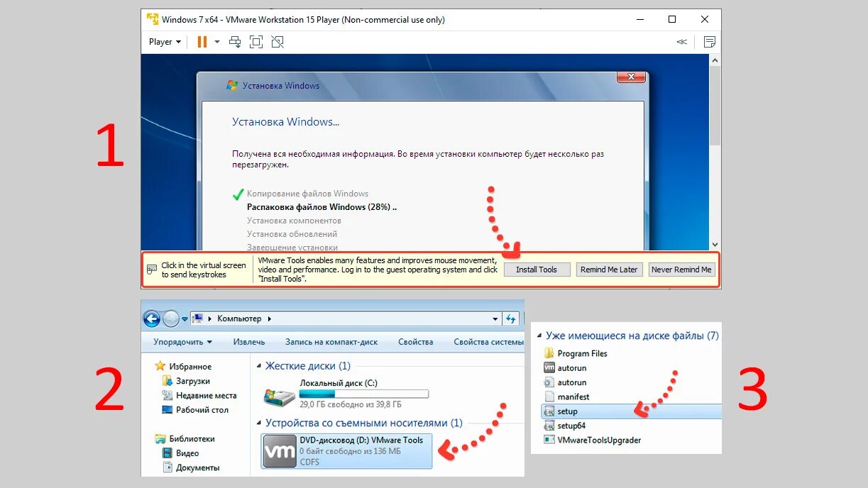This screenshot has height=488, width=868.
Task: Click Запись на компакт-диск toolbar item
Action: tap(331, 342)
